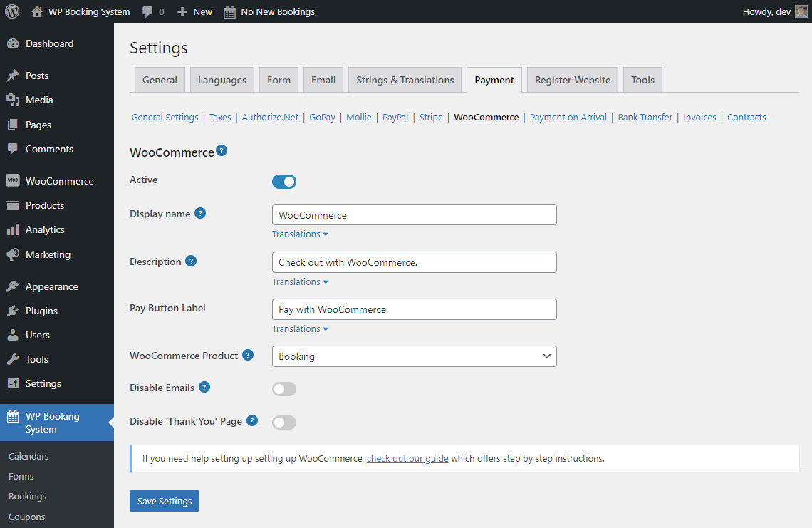Viewport: 812px width, 528px height.
Task: Go to the Strings & Translations tab
Action: tap(405, 80)
